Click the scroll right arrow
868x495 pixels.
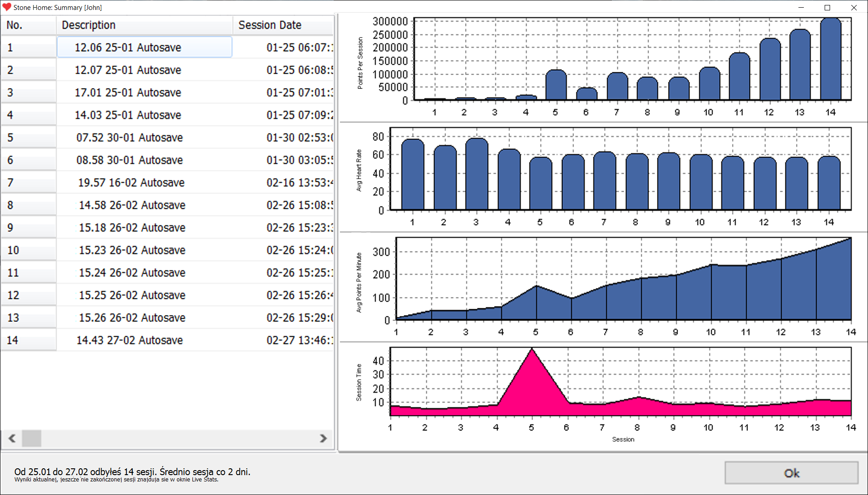coord(323,438)
